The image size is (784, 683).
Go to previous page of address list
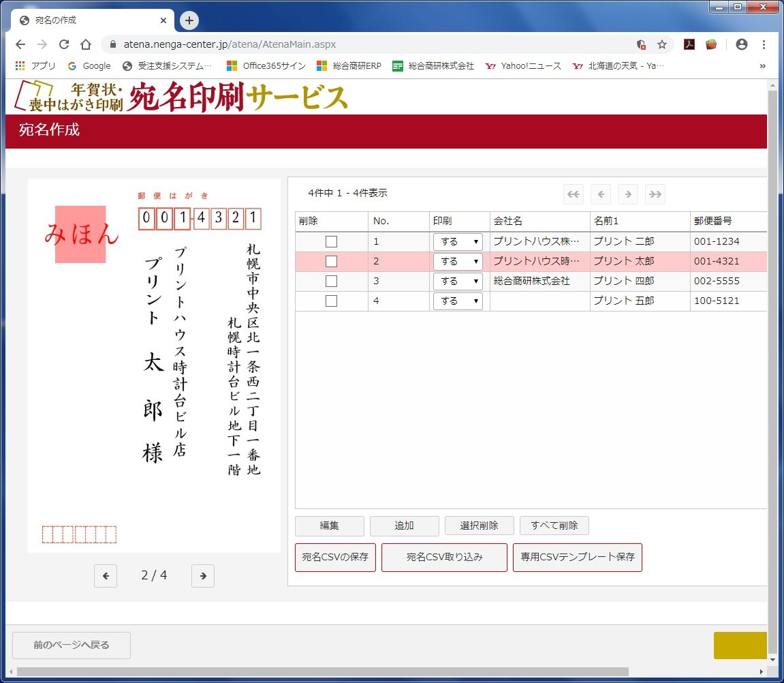click(601, 194)
